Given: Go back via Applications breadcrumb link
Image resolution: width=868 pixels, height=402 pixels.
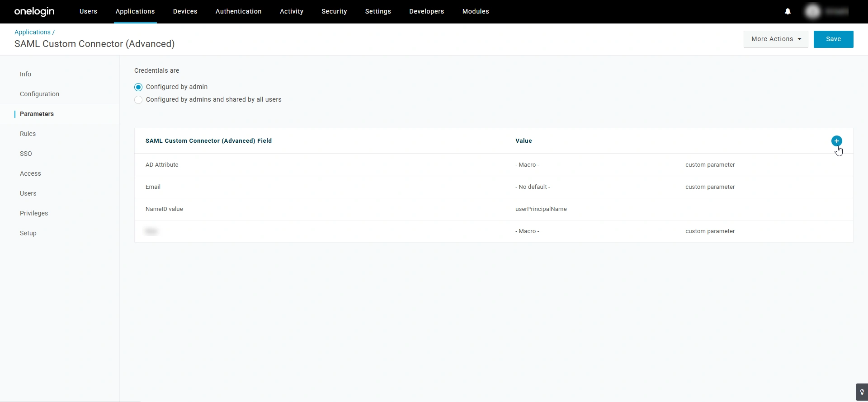Looking at the screenshot, I should pyautogui.click(x=33, y=32).
